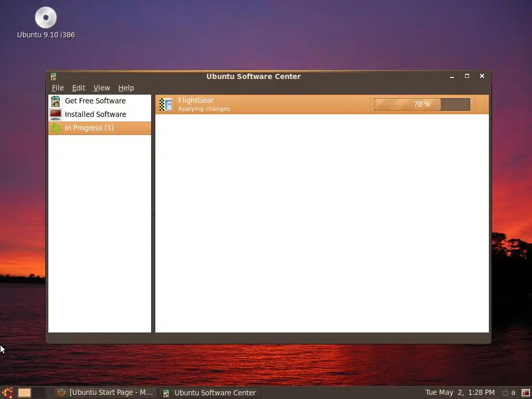Viewport: 532px width, 399px height.
Task: Click the 70 % progress bar
Action: point(422,104)
